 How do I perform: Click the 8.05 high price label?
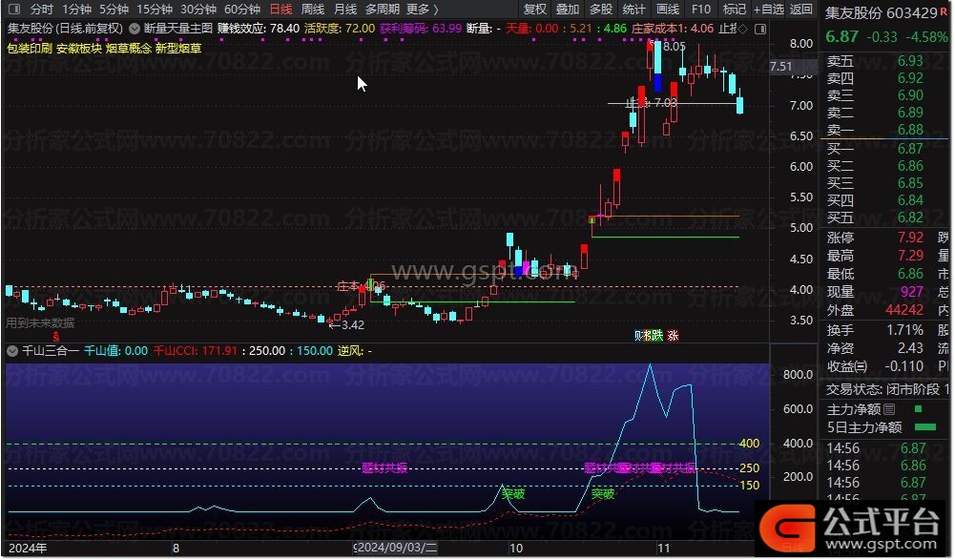tap(674, 46)
